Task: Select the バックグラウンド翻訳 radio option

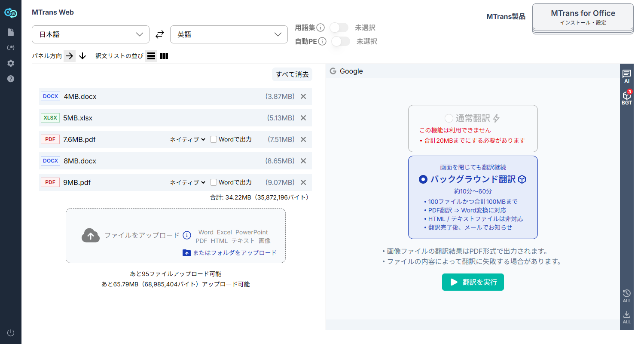Action: (423, 179)
